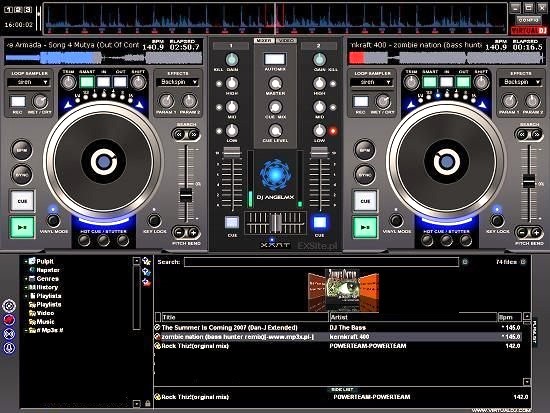Click the MASTER volume knob
Viewport: 550px width, 413px height.
275,84
